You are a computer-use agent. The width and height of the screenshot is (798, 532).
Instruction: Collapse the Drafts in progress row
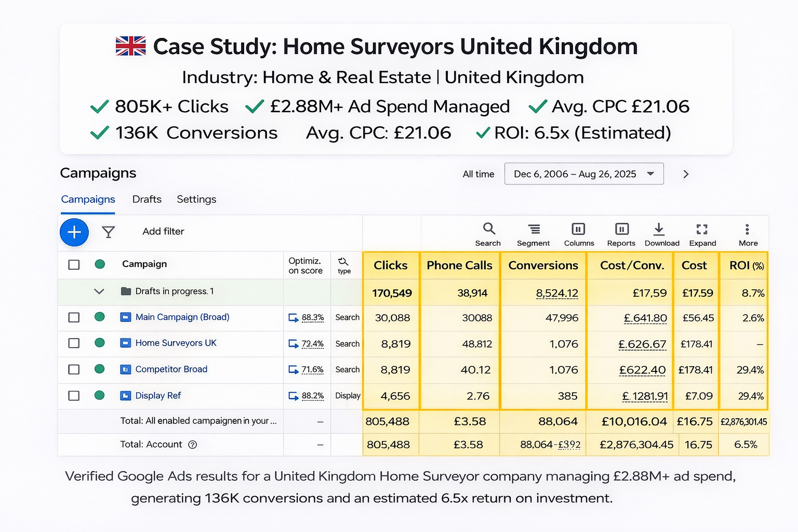pos(99,291)
